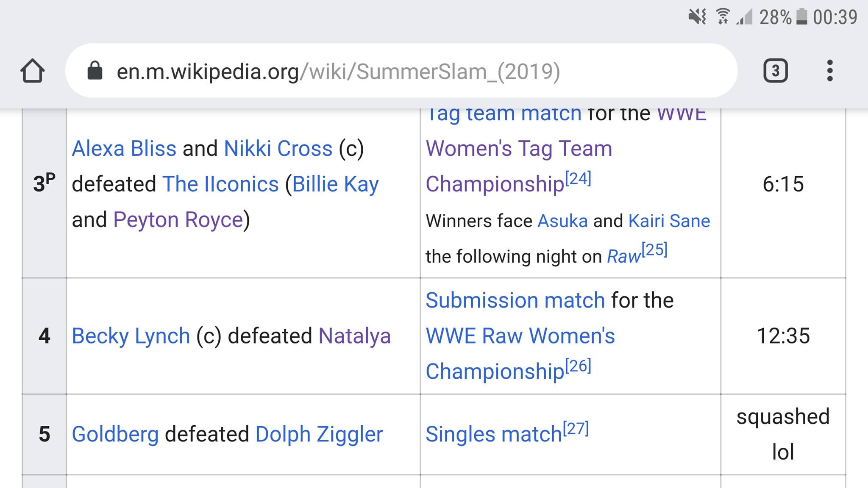Jump to citation reference 27
868x488 pixels.
[576, 429]
